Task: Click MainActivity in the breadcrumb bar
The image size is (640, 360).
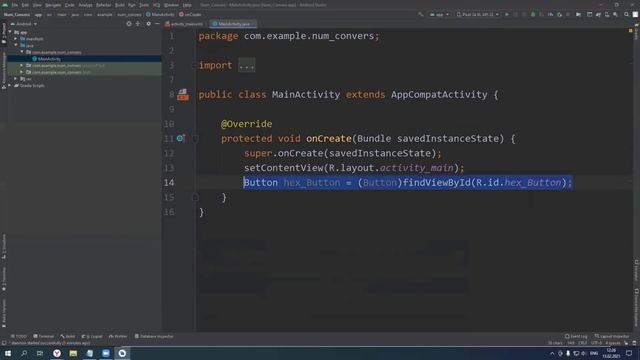Action: point(160,14)
